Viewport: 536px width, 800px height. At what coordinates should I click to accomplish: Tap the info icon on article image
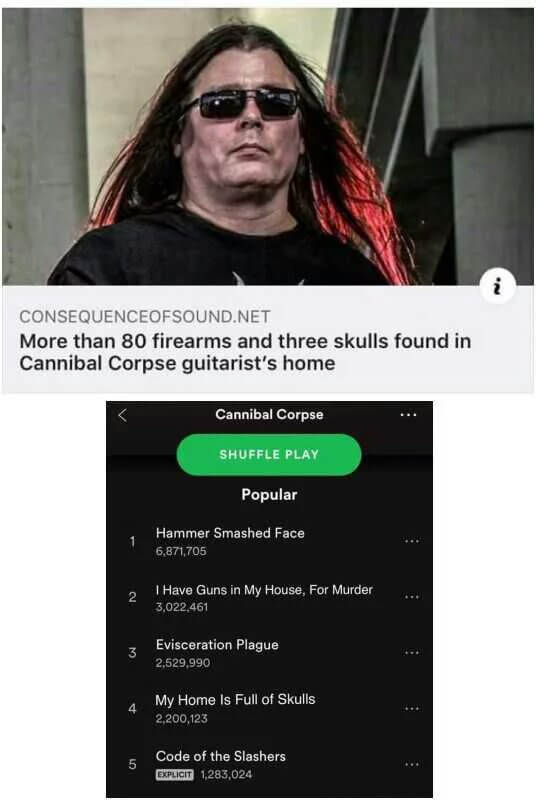pyautogui.click(x=498, y=287)
